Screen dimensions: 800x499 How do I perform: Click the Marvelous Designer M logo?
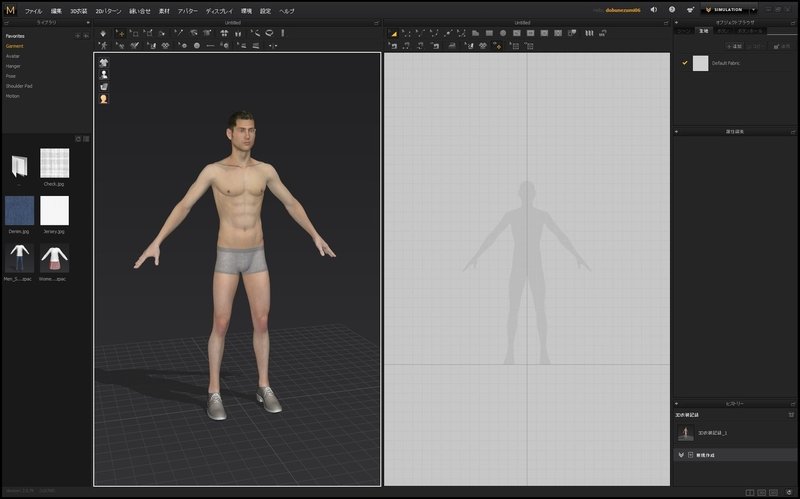10,10
